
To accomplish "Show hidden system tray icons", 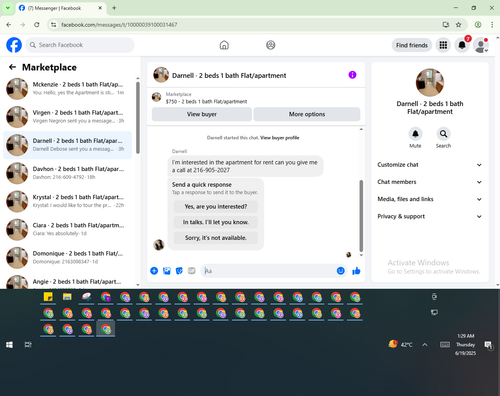I will [x=425, y=345].
